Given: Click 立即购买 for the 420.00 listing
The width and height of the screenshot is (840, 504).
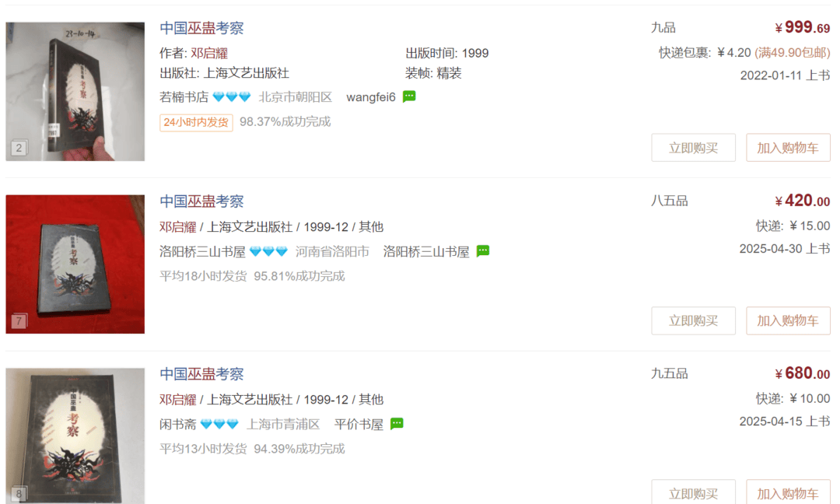Looking at the screenshot, I should [693, 320].
